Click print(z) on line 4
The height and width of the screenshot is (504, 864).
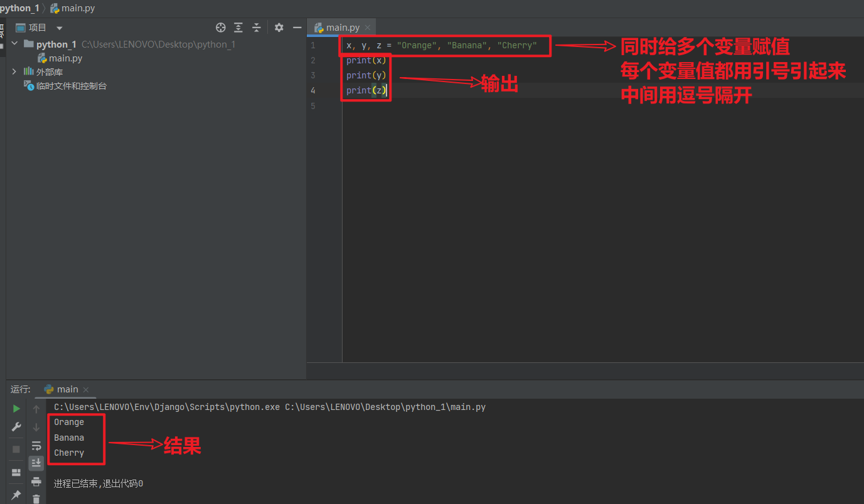(x=366, y=91)
